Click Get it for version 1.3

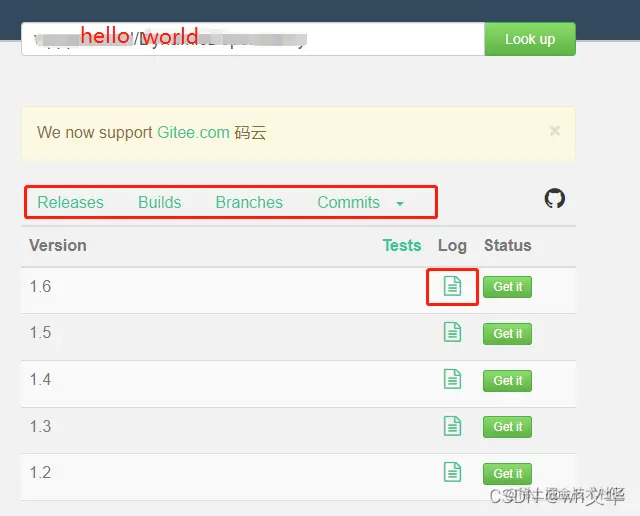click(507, 427)
